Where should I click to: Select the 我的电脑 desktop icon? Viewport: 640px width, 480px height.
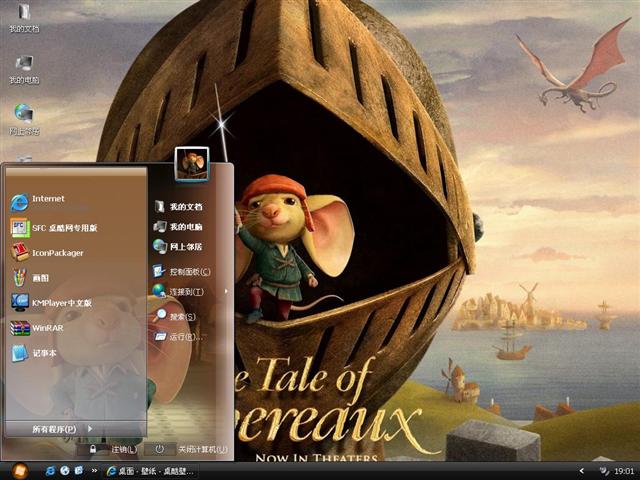pyautogui.click(x=24, y=69)
